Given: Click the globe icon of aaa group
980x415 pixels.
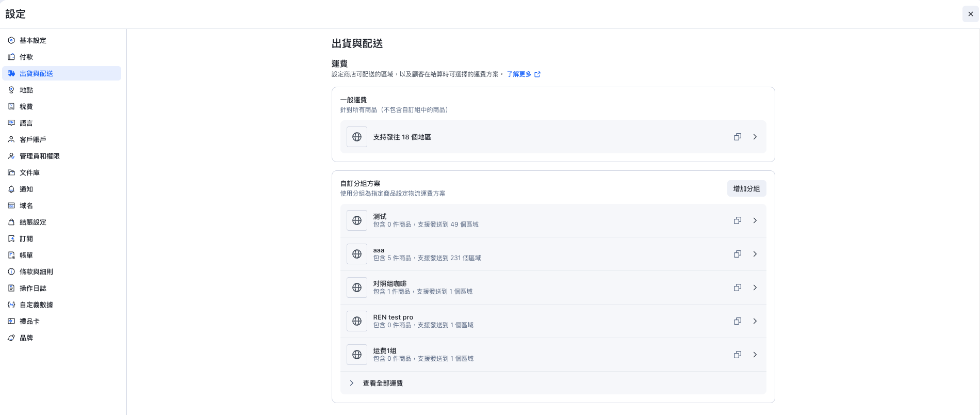Looking at the screenshot, I should 357,254.
